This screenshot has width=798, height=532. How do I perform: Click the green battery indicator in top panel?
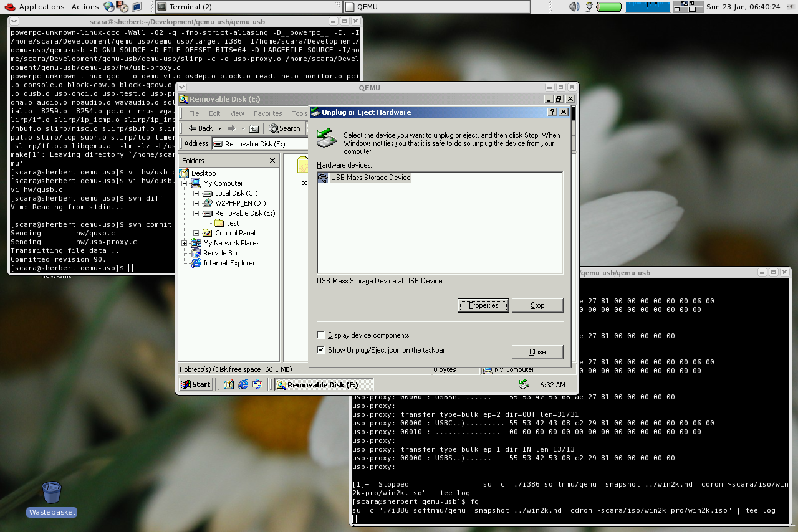click(609, 7)
